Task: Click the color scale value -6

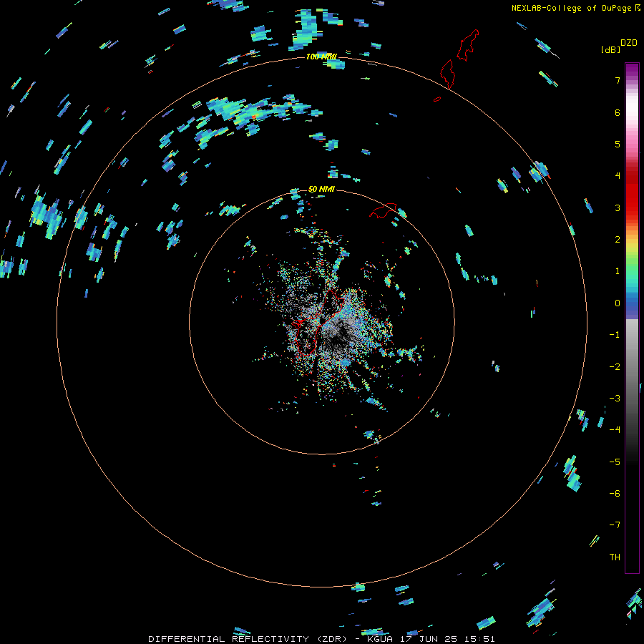Action: point(615,494)
